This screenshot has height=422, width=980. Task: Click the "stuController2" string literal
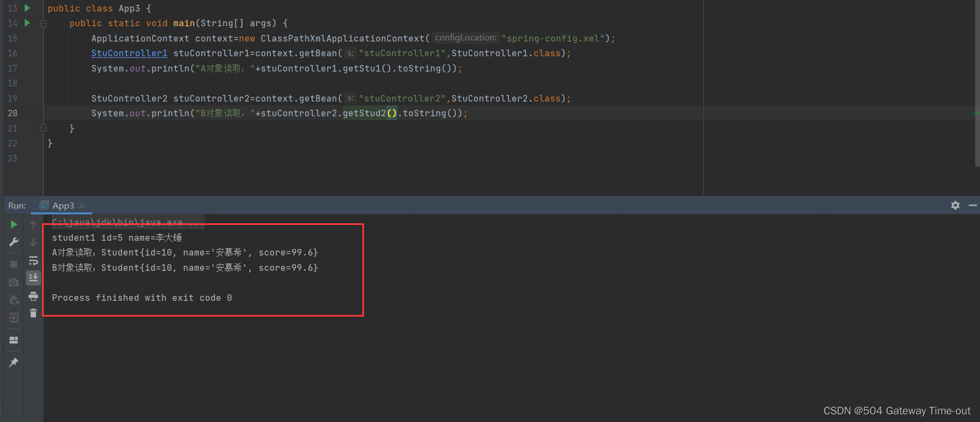402,98
